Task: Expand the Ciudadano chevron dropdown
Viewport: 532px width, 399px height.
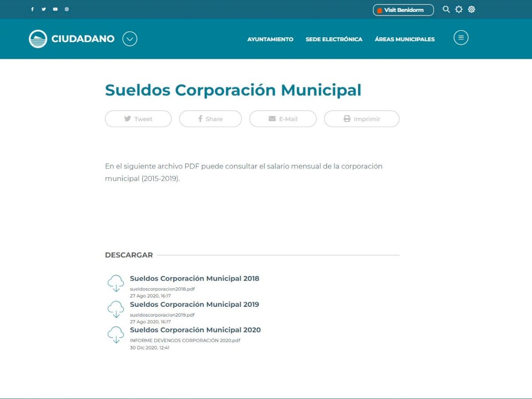Action: pos(130,39)
